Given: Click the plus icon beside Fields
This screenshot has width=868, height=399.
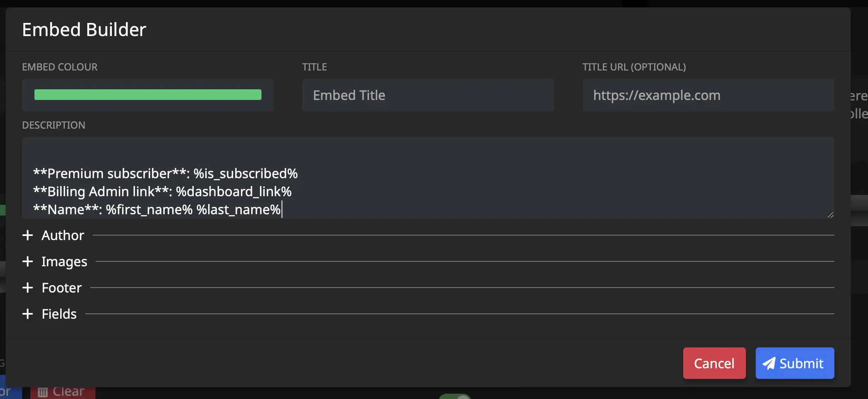Looking at the screenshot, I should (x=27, y=314).
